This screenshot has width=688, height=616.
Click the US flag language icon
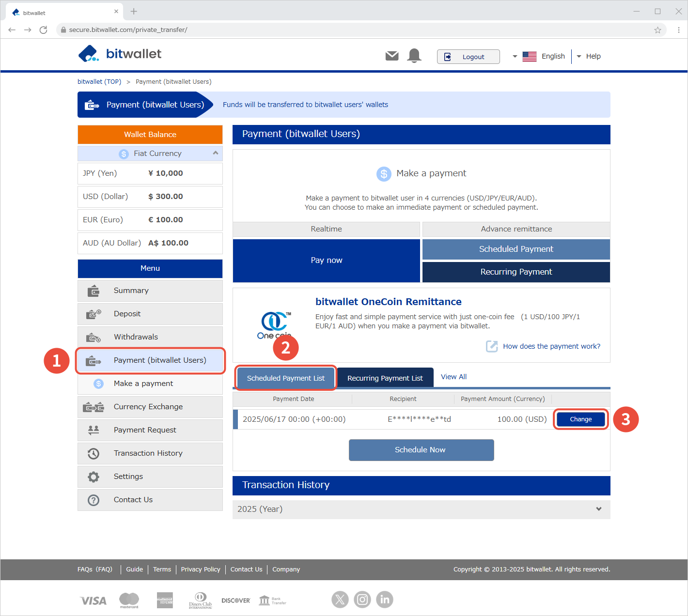pos(530,57)
